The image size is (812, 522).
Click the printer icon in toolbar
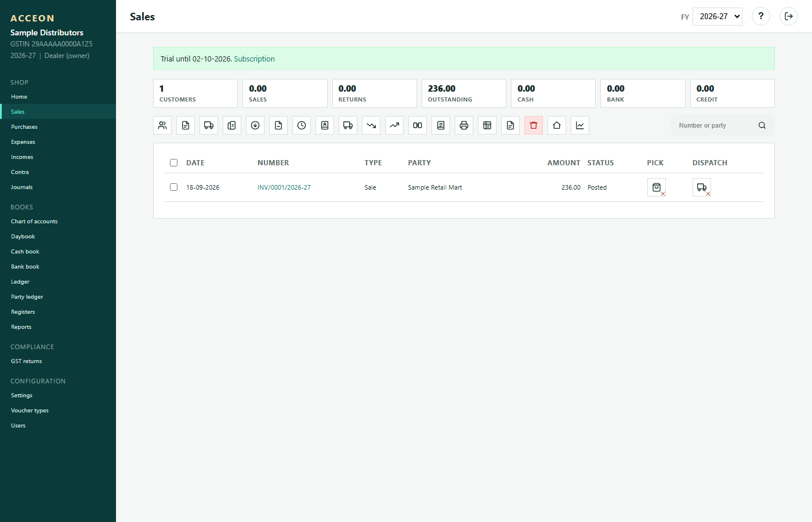464,125
